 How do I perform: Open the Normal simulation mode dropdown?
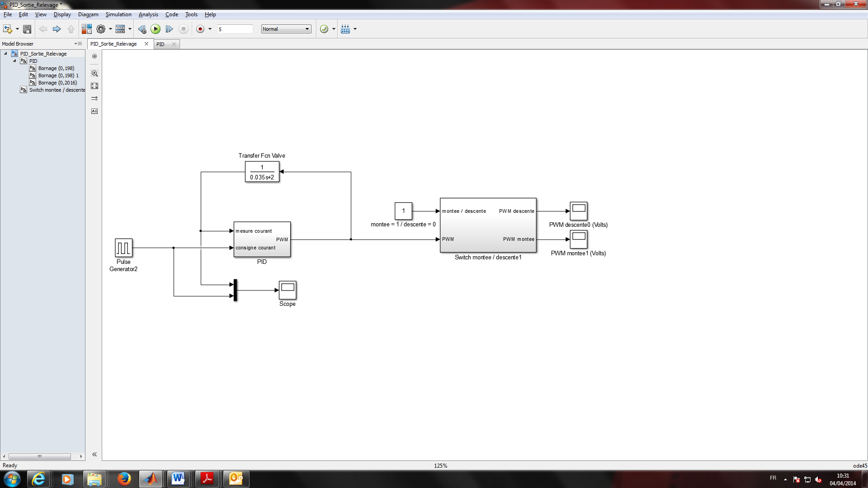[286, 29]
